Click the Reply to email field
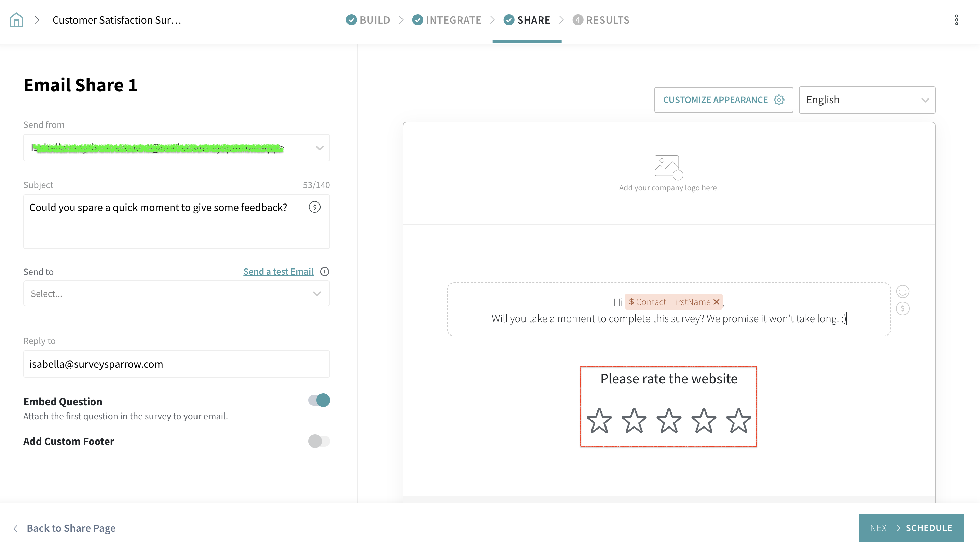 point(177,364)
